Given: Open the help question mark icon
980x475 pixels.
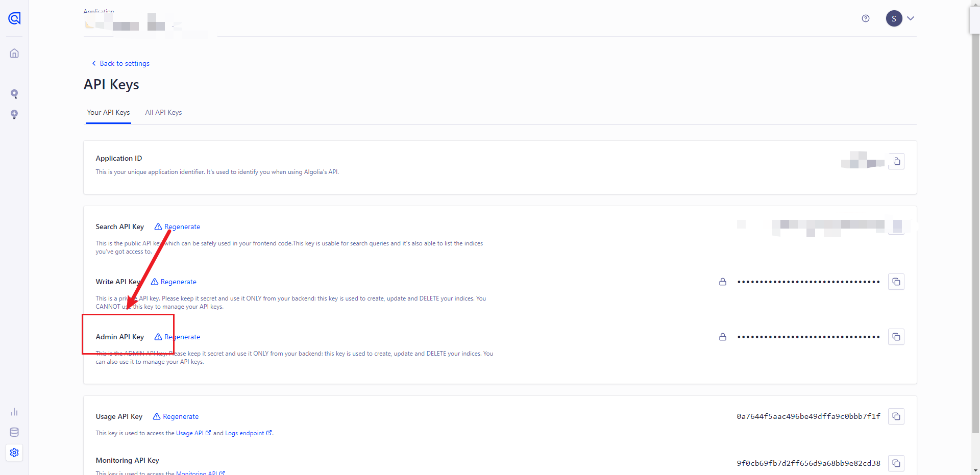Looking at the screenshot, I should 866,18.
